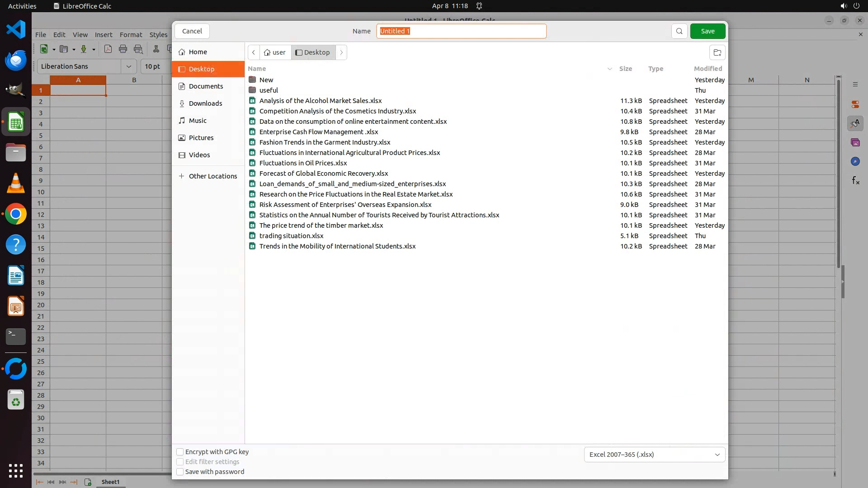Check the Save with password option

click(180, 472)
